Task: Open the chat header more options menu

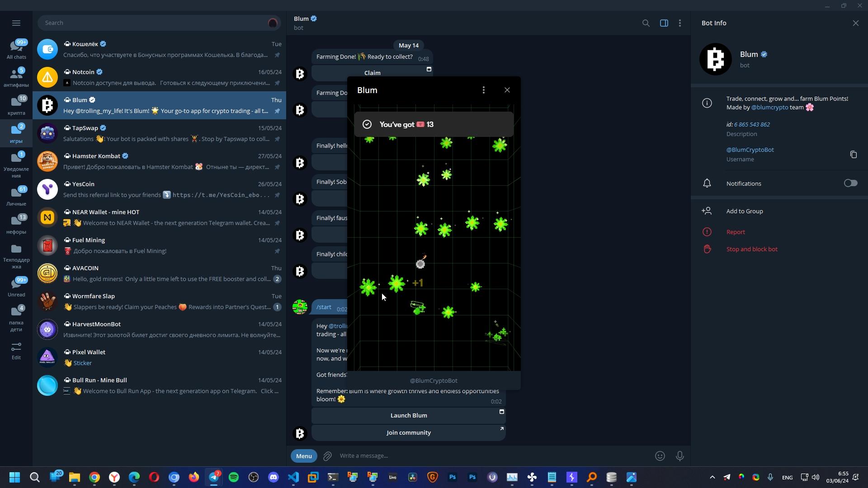Action: [679, 23]
